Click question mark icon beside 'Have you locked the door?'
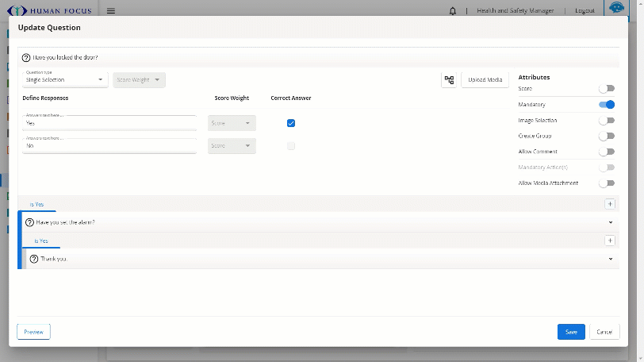This screenshot has height=362, width=644. click(26, 58)
